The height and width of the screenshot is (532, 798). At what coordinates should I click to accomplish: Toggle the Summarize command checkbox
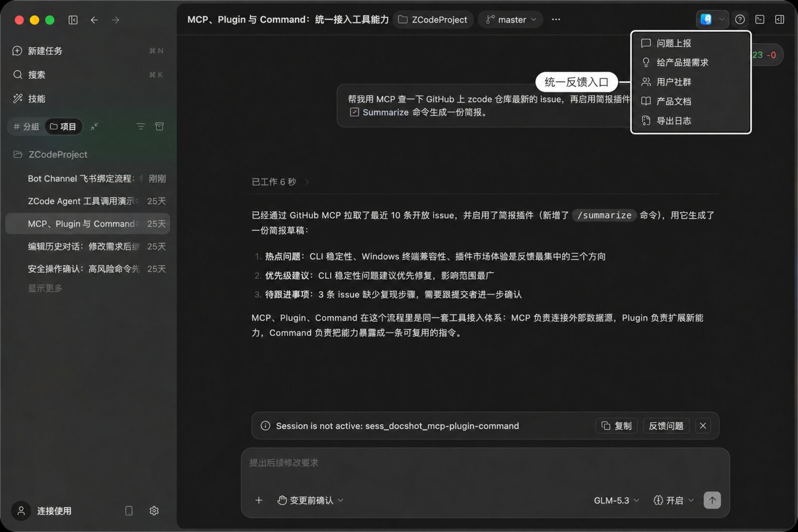[x=354, y=112]
